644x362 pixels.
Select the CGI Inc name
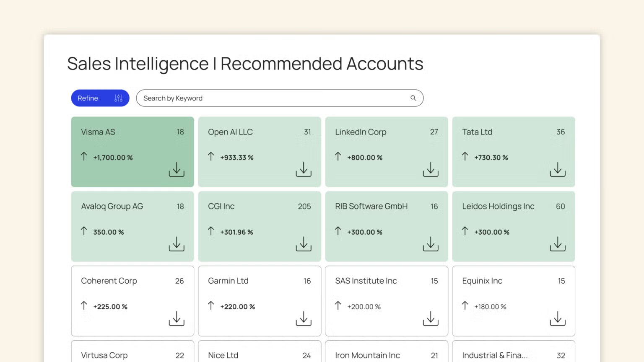(221, 207)
